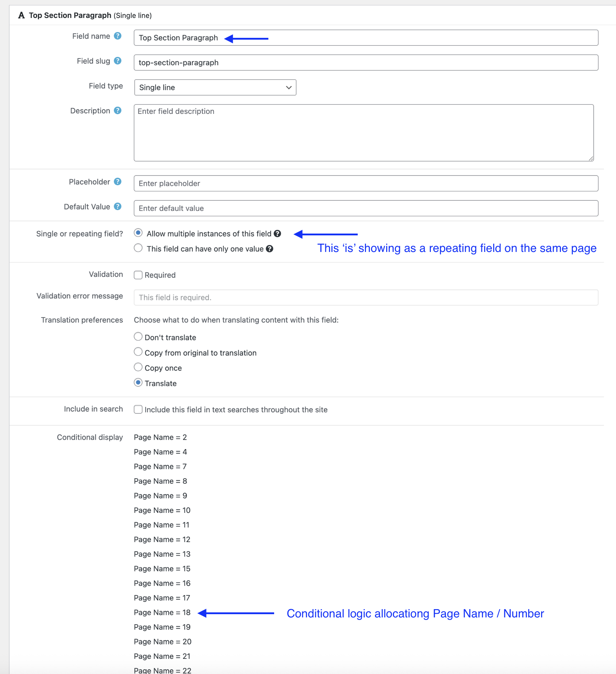This screenshot has width=616, height=674.
Task: Select the Copy once radio button
Action: click(138, 367)
